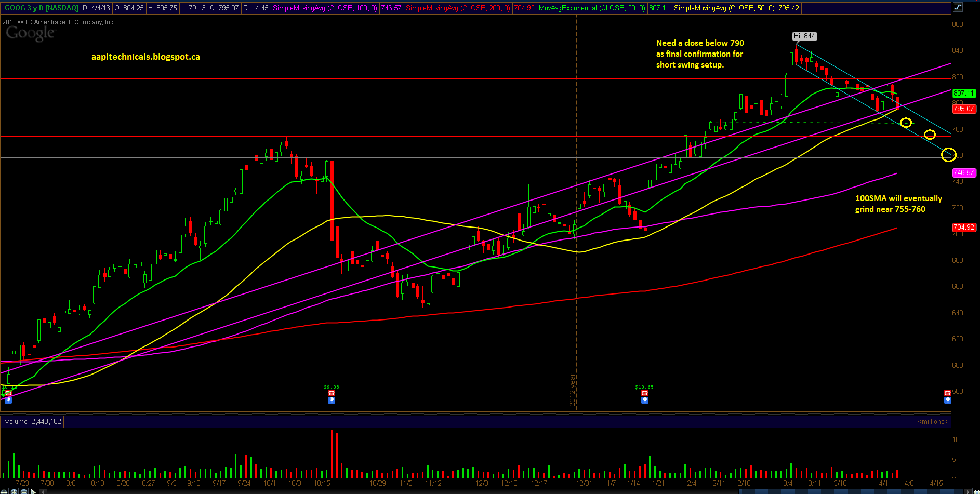Click the zoom in (plus) chart icon

14,491
